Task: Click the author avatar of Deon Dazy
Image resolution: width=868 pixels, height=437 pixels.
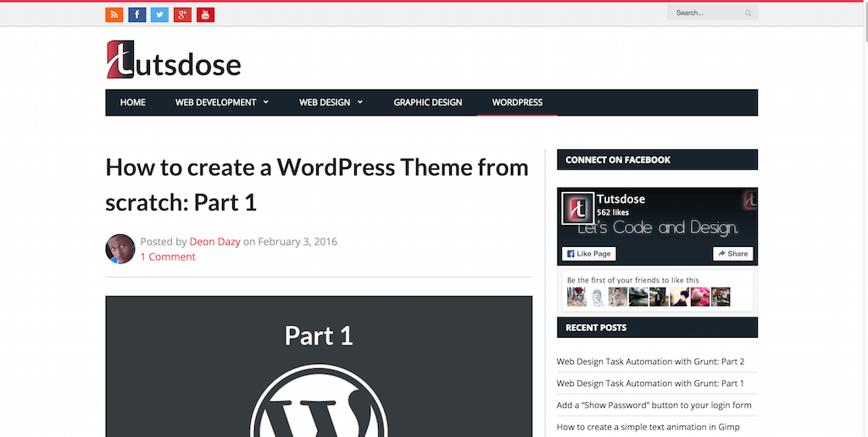Action: coord(120,249)
